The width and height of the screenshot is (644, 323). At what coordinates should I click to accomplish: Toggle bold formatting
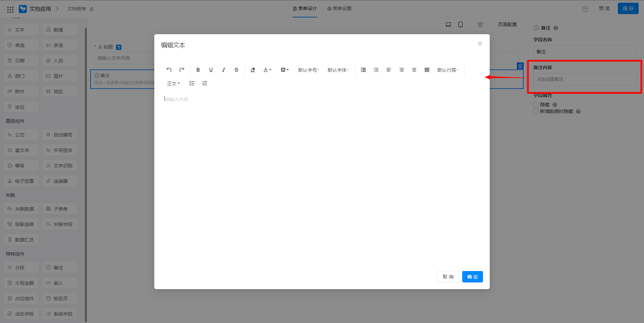pyautogui.click(x=198, y=70)
